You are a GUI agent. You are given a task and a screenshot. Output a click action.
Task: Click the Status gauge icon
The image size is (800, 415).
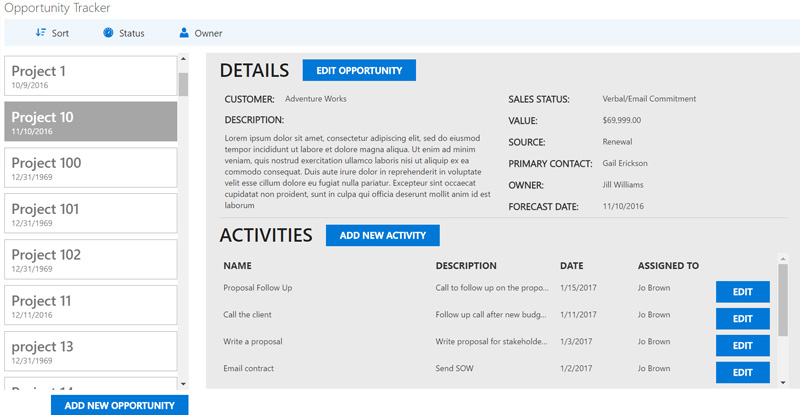pyautogui.click(x=108, y=33)
